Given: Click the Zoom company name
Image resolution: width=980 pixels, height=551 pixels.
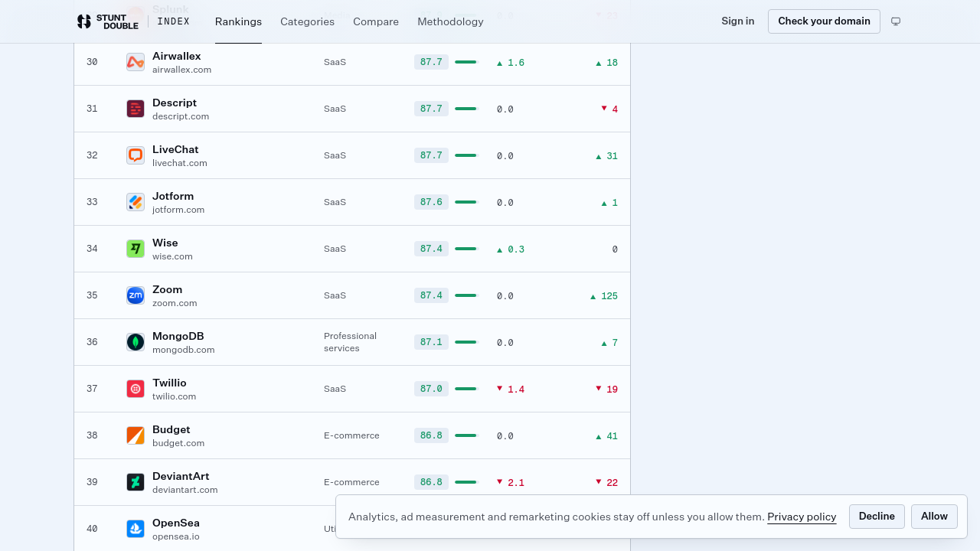Looking at the screenshot, I should 168,289.
